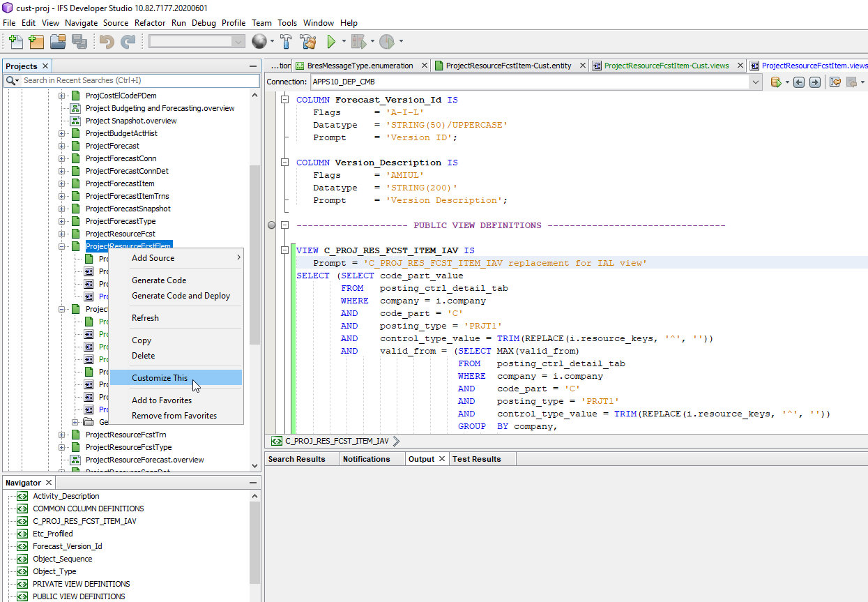This screenshot has height=602, width=868.
Task: Click the New Project toolbar icon
Action: pyautogui.click(x=36, y=42)
